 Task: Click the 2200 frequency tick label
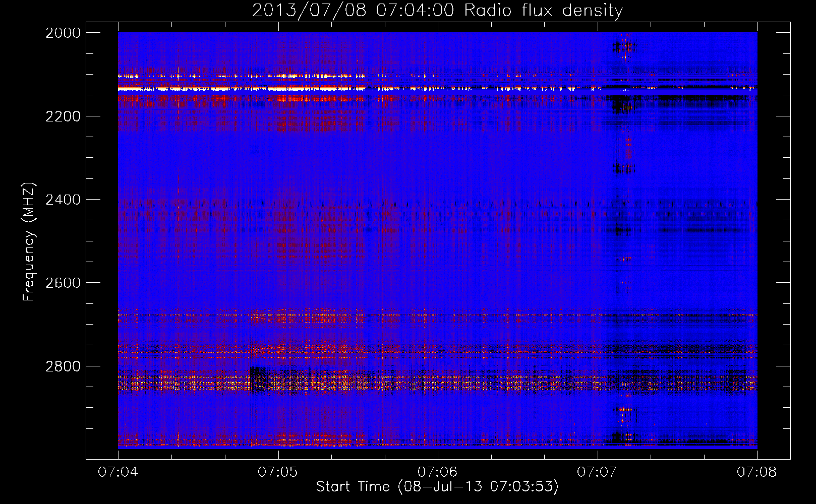coord(63,116)
